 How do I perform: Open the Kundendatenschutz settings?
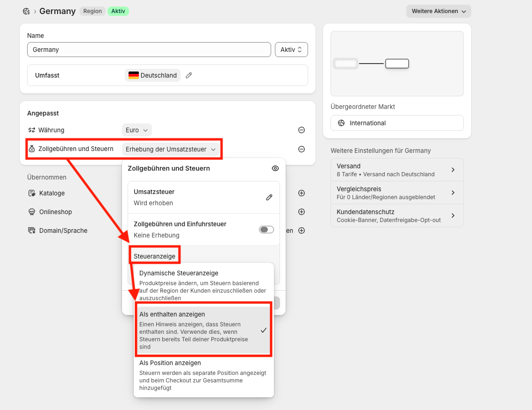(x=396, y=216)
